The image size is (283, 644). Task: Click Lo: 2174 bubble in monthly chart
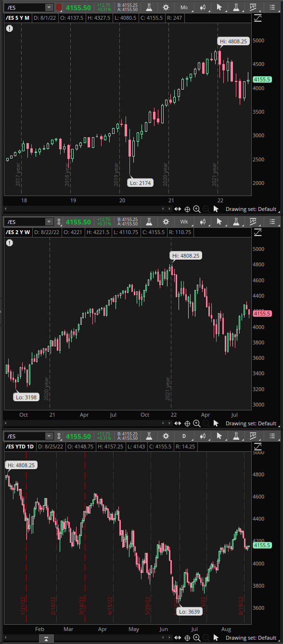[140, 183]
